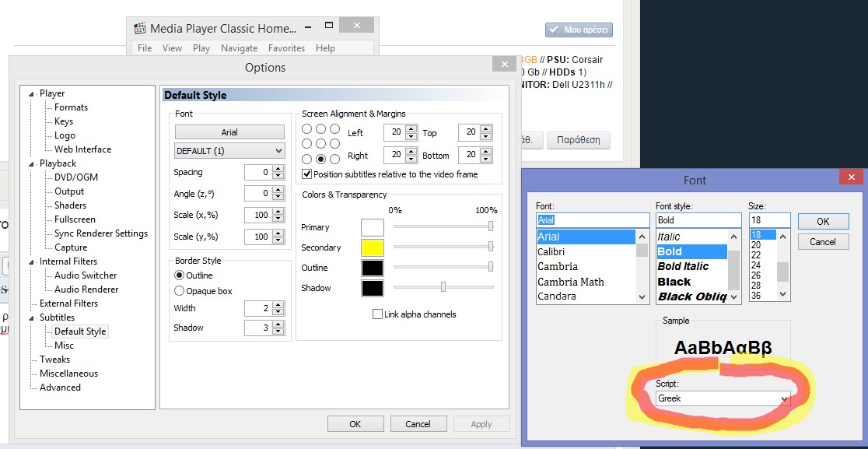Click the Παράθεση button on the webpage
The height and width of the screenshot is (449, 868).
click(x=578, y=140)
